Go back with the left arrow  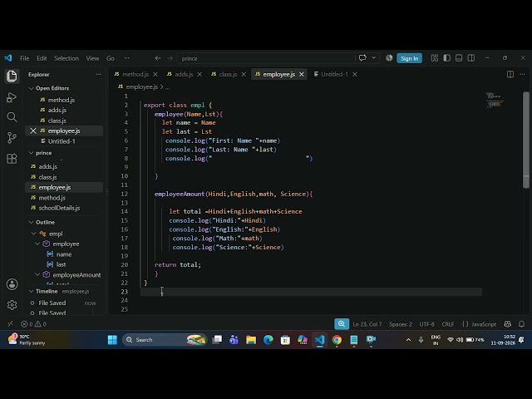158,58
